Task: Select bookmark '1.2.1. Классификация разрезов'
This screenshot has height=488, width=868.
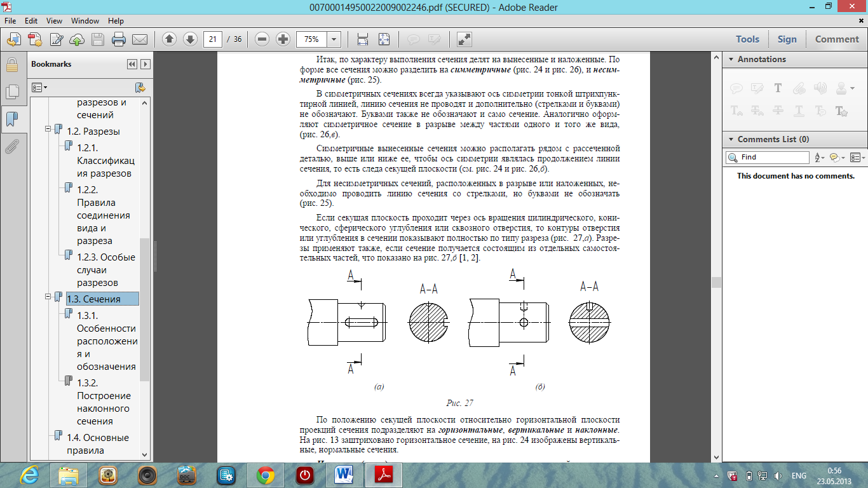Action: click(106, 161)
